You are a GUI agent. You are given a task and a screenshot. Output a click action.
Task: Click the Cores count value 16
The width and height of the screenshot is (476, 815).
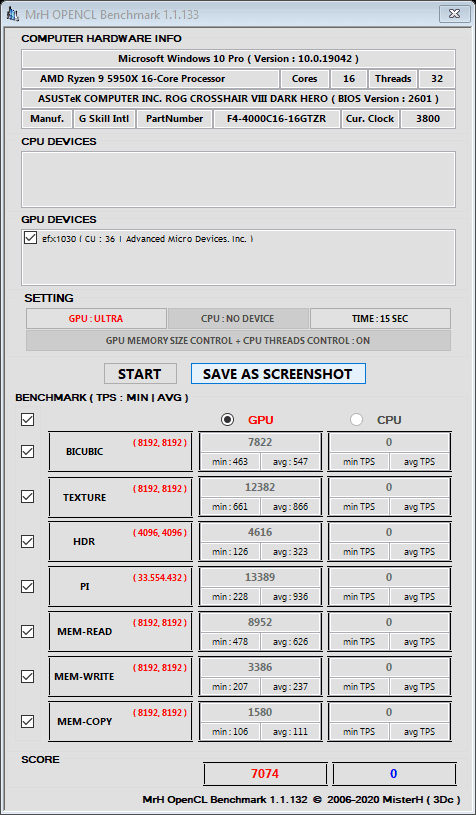(x=349, y=79)
